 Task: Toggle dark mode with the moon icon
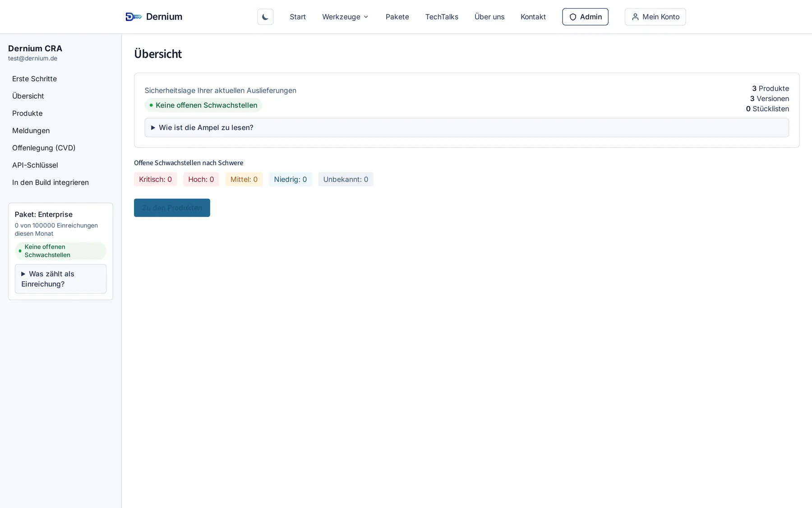tap(265, 17)
